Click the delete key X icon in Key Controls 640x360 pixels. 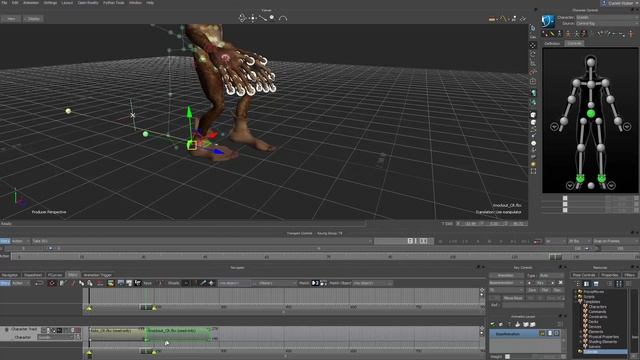pos(560,282)
